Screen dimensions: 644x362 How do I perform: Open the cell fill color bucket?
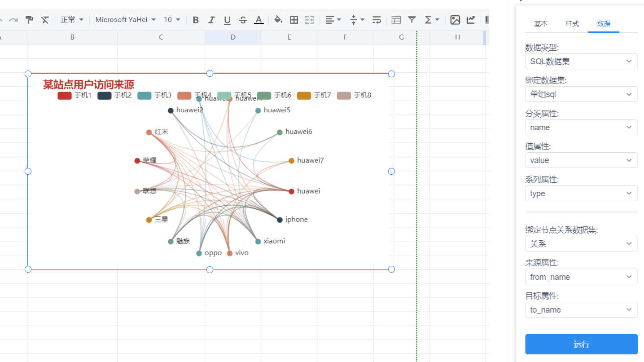(x=278, y=20)
